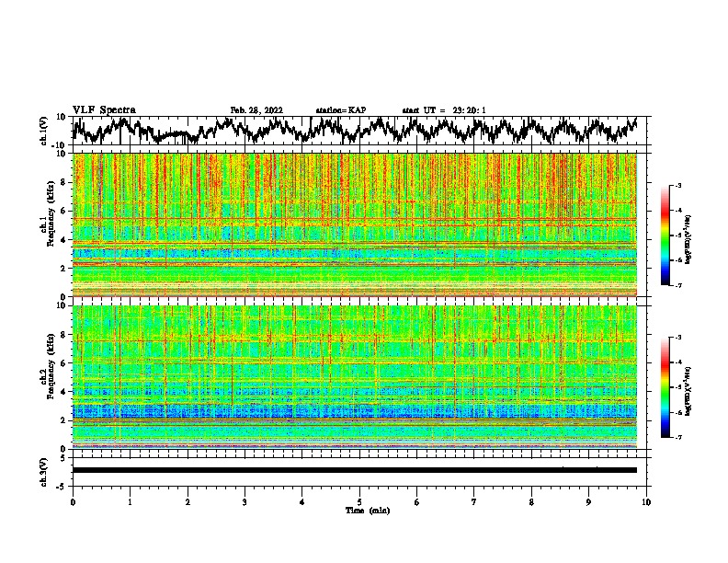Viewport: 728px width, 563px height.
Task: Click time axis tick label "5"
Action: coord(359,502)
